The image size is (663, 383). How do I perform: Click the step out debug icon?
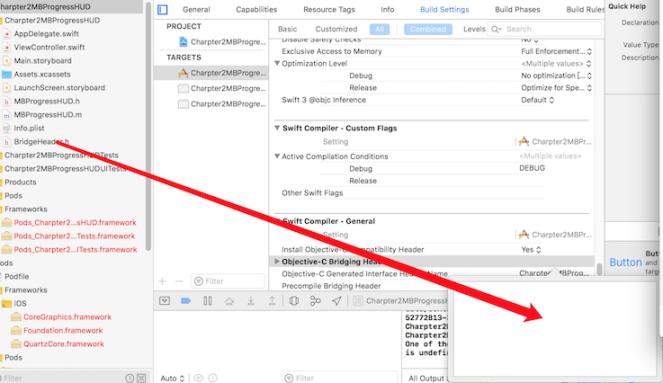point(272,301)
